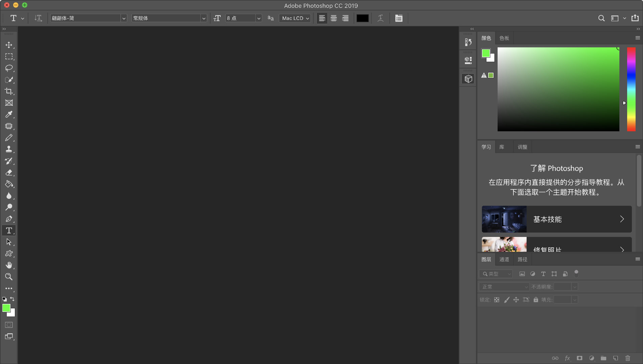Switch to the 色板 swatches tab
The height and width of the screenshot is (364, 643).
pos(504,38)
